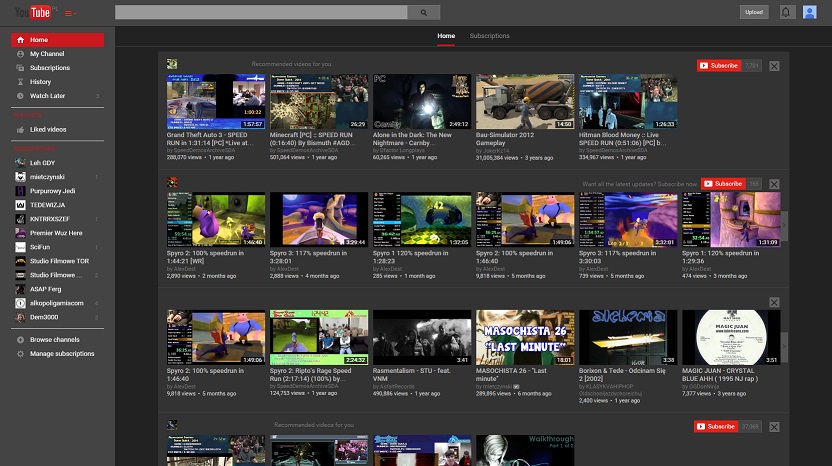
Task: Click the first section's channel avatar
Action: (172, 64)
